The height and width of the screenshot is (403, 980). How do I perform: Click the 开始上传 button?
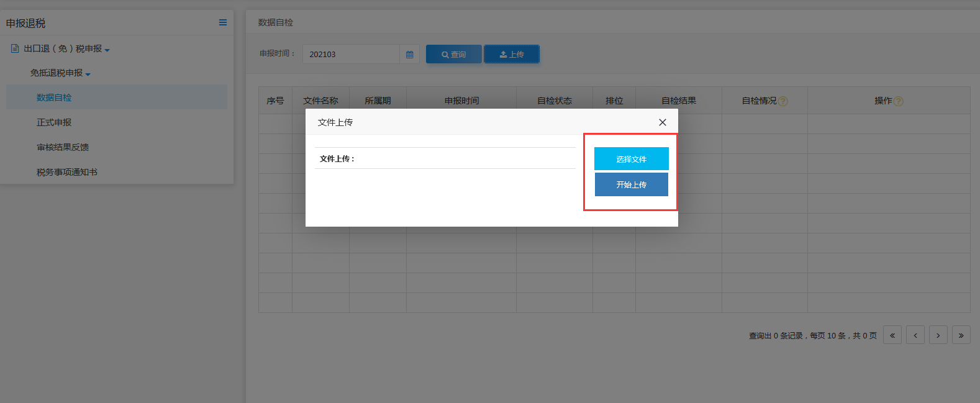pos(631,184)
